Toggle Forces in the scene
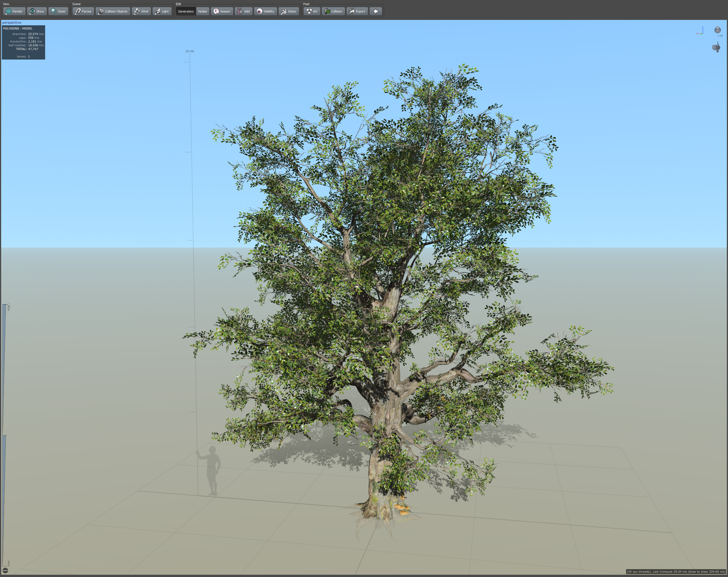 pos(83,11)
